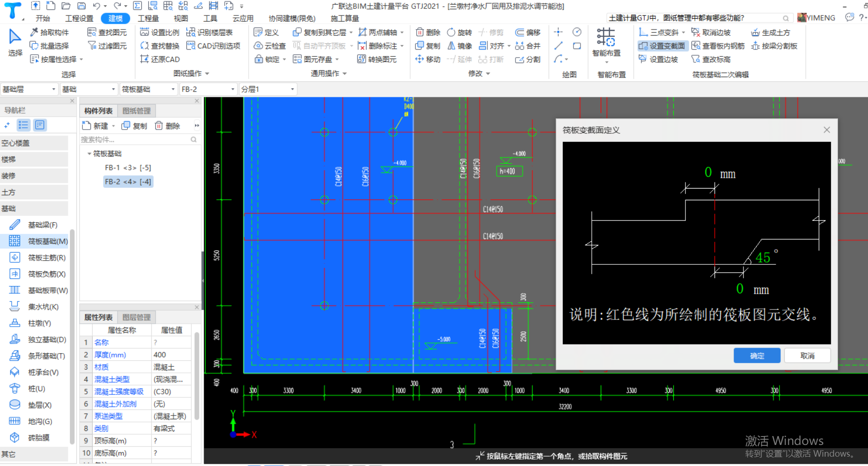Open the 筏板基础 component type dropdown
The height and width of the screenshot is (466, 868).
[x=148, y=89]
